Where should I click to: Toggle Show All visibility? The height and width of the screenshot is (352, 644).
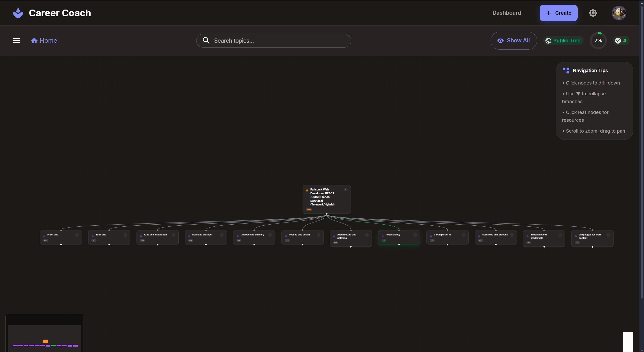pyautogui.click(x=513, y=41)
